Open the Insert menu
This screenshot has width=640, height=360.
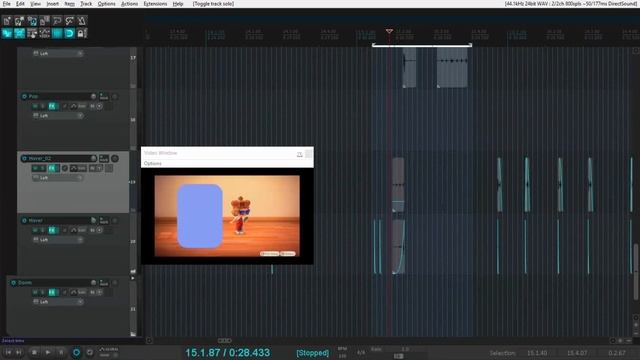[52, 4]
